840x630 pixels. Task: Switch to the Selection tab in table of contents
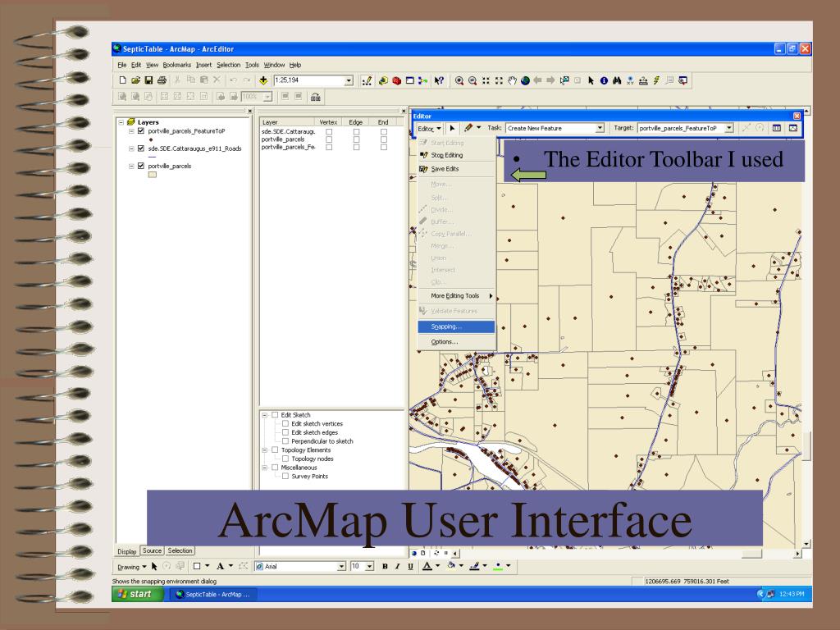[180, 550]
